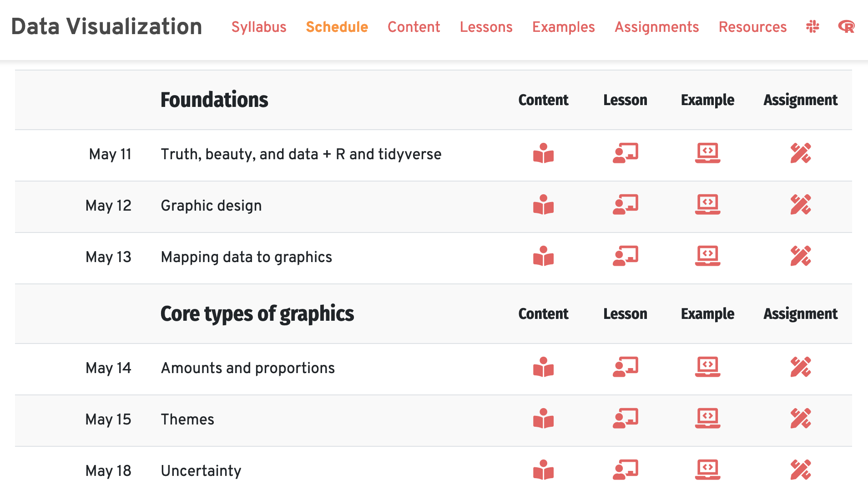Open the Content icon for May 11

543,154
